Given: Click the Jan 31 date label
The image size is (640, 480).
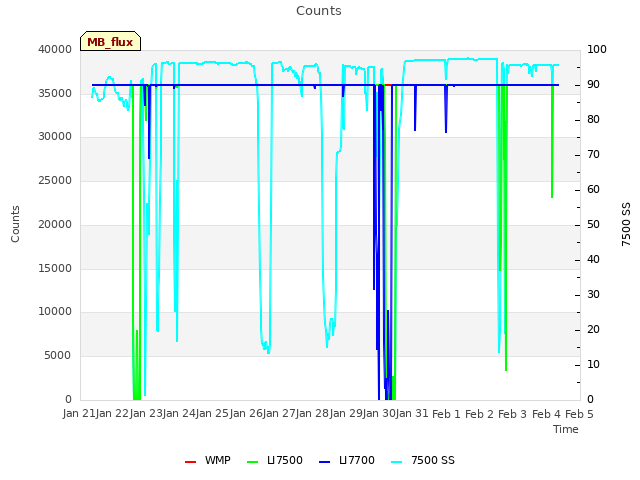Looking at the screenshot, I should pyautogui.click(x=412, y=414).
